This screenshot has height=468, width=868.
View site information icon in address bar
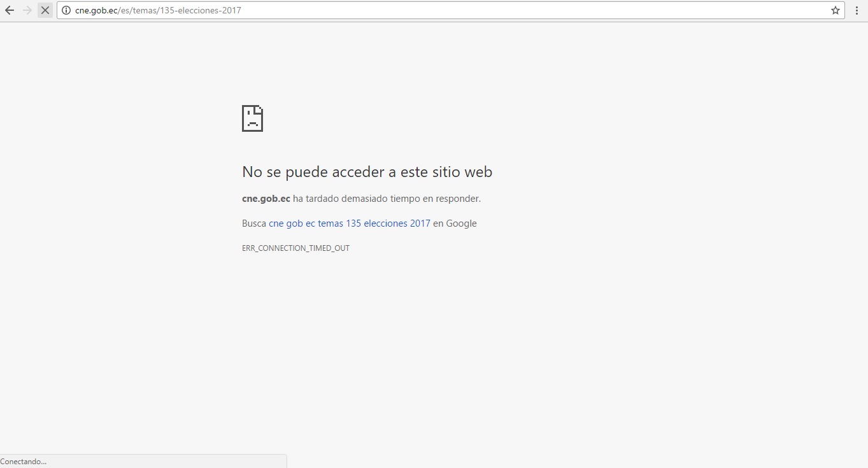66,10
